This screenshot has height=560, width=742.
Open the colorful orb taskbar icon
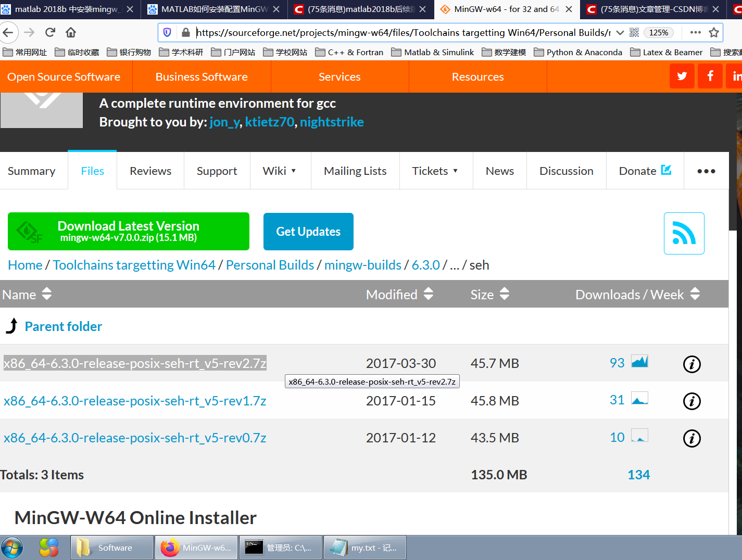coord(49,548)
